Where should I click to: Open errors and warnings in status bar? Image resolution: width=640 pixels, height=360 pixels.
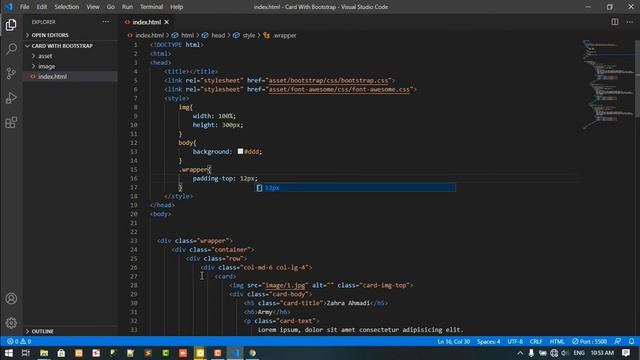click(19, 341)
